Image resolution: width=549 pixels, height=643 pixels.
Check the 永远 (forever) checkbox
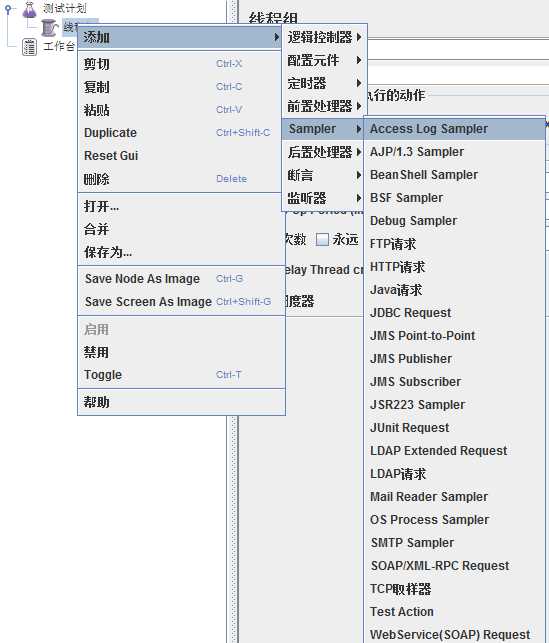322,239
